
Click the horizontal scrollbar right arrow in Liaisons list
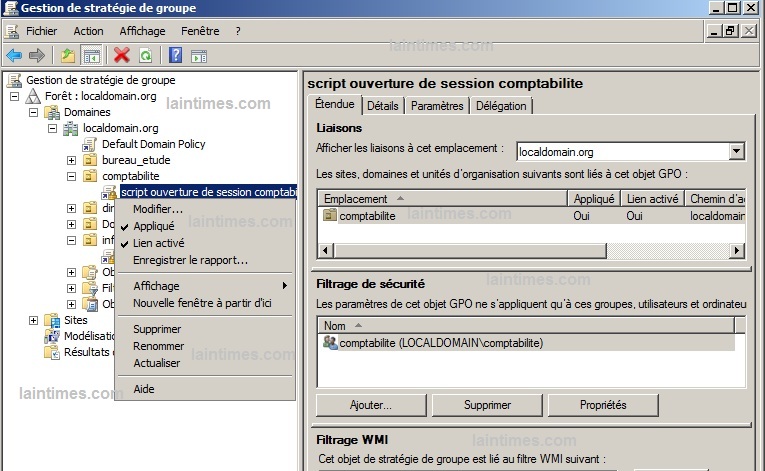click(x=737, y=250)
